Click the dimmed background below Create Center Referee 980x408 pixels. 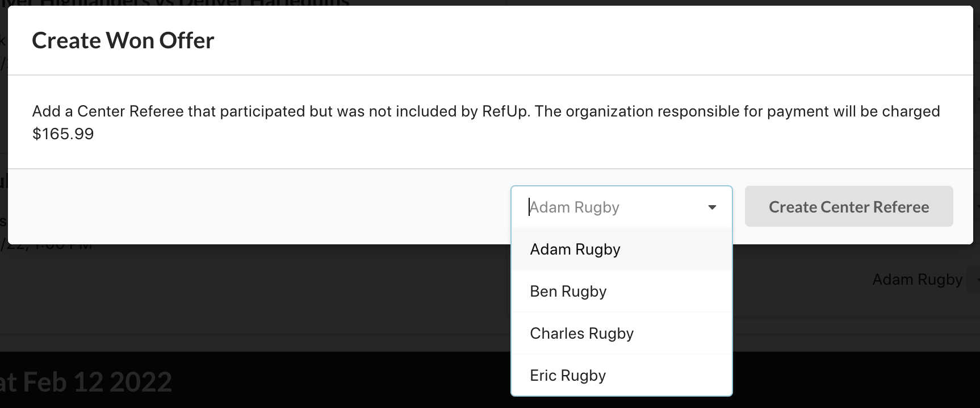pos(823,307)
